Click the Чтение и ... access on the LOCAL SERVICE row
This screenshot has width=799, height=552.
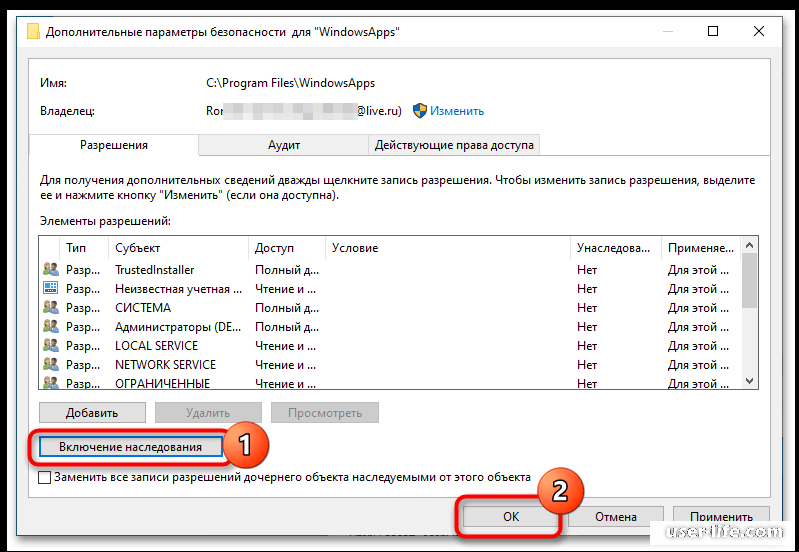[x=285, y=346]
